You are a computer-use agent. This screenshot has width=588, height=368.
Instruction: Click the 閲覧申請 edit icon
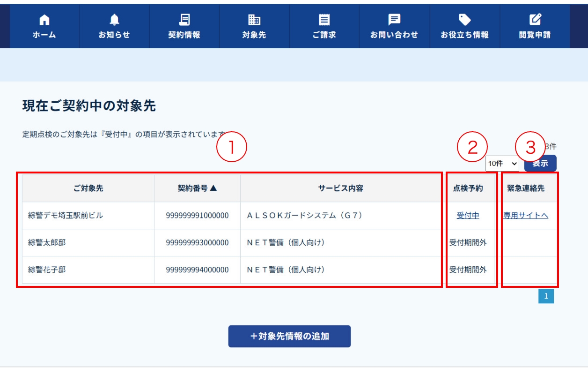(535, 20)
